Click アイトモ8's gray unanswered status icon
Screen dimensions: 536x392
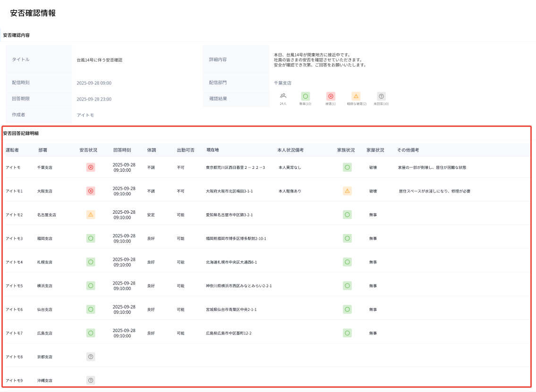click(91, 357)
